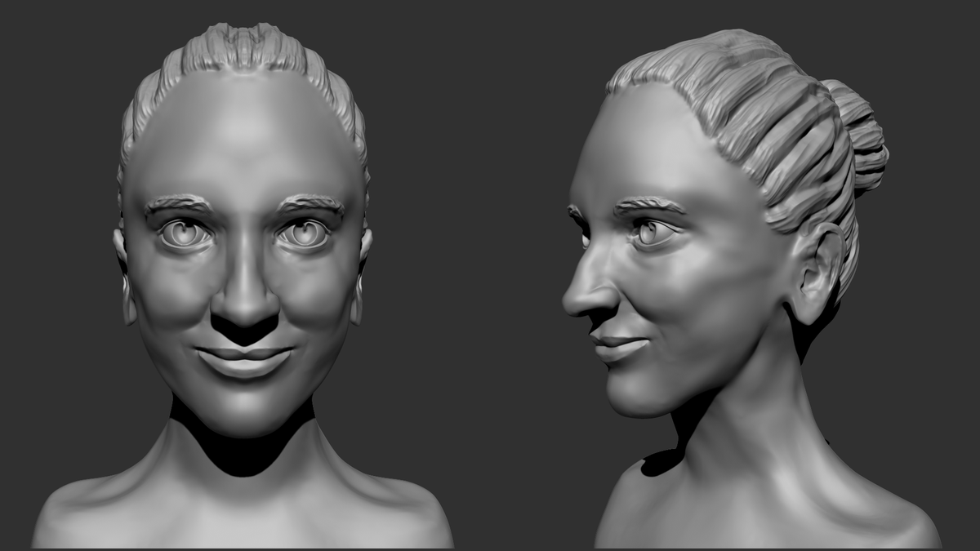Click the side-profile sculpted head with hair bun
The image size is (980, 551).
click(x=751, y=289)
